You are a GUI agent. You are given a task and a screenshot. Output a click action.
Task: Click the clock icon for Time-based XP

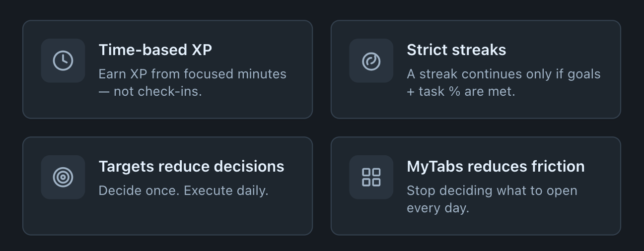[x=63, y=61]
